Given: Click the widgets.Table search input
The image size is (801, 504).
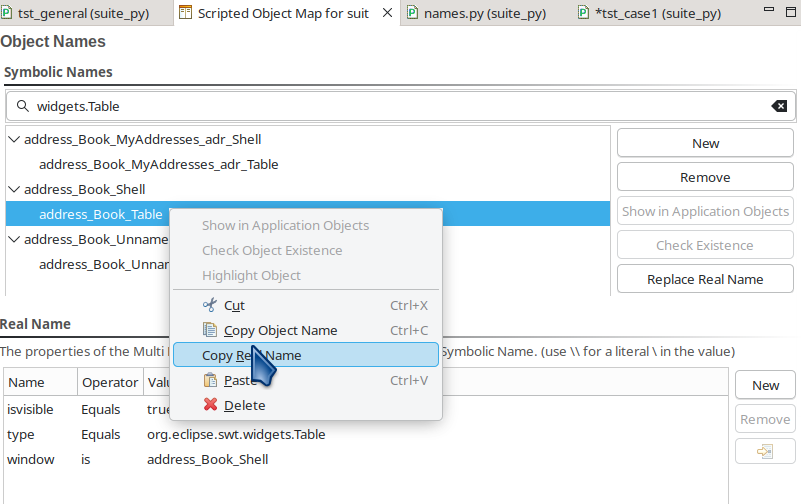Looking at the screenshot, I should pos(401,106).
